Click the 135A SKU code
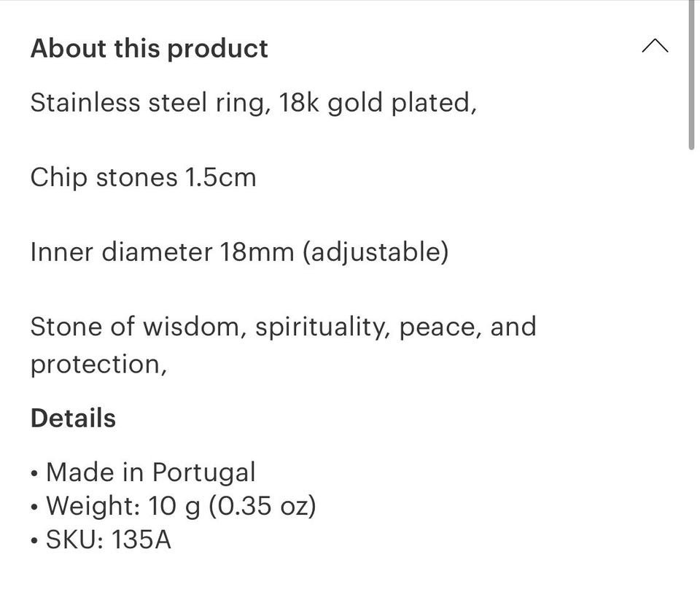 pos(141,540)
